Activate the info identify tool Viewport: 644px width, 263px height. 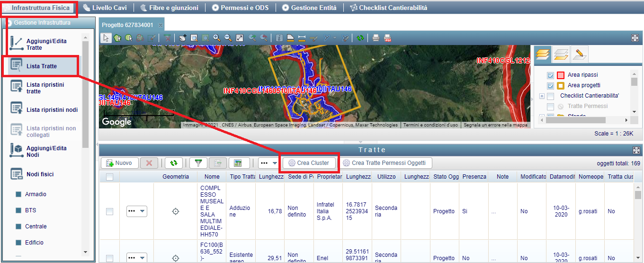tap(279, 38)
